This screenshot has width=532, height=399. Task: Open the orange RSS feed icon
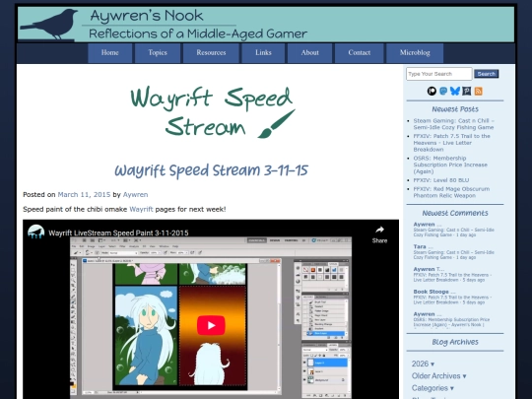(x=479, y=91)
